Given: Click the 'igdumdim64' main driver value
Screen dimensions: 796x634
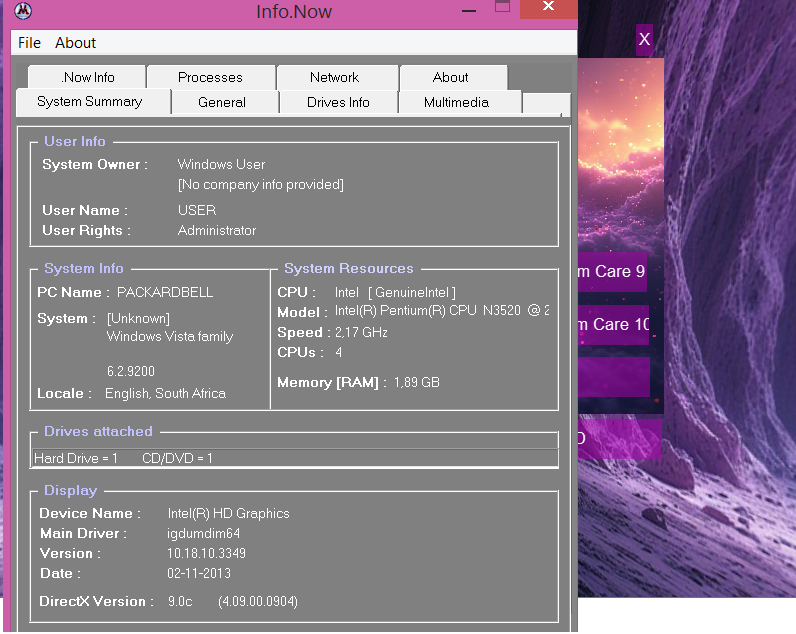Looking at the screenshot, I should point(204,533).
